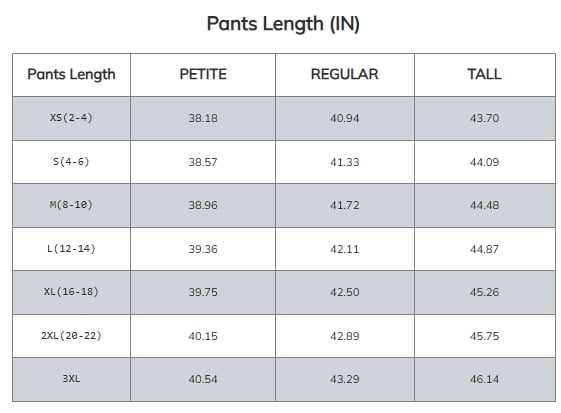Click the REGULAR column header
Screen dimensions: 561x413
click(x=345, y=74)
